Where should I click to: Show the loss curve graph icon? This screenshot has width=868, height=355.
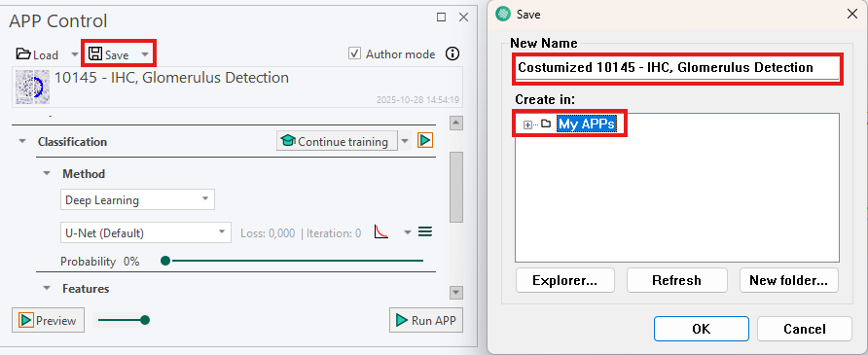click(x=381, y=231)
